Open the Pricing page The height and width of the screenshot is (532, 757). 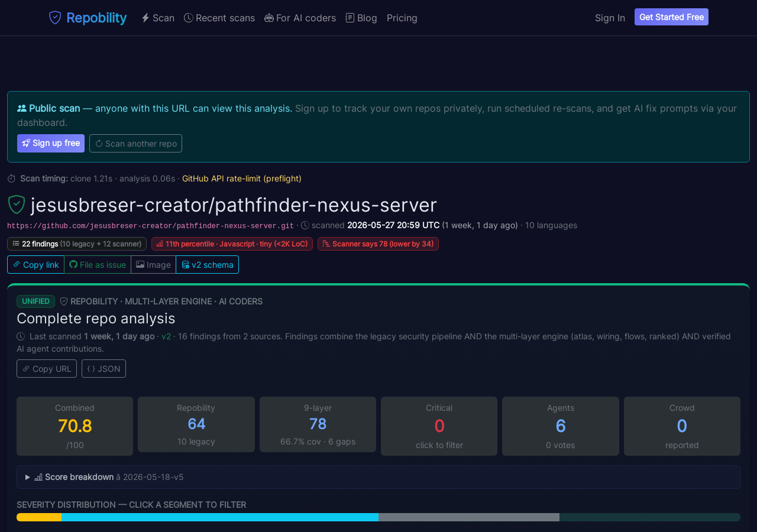pos(402,18)
